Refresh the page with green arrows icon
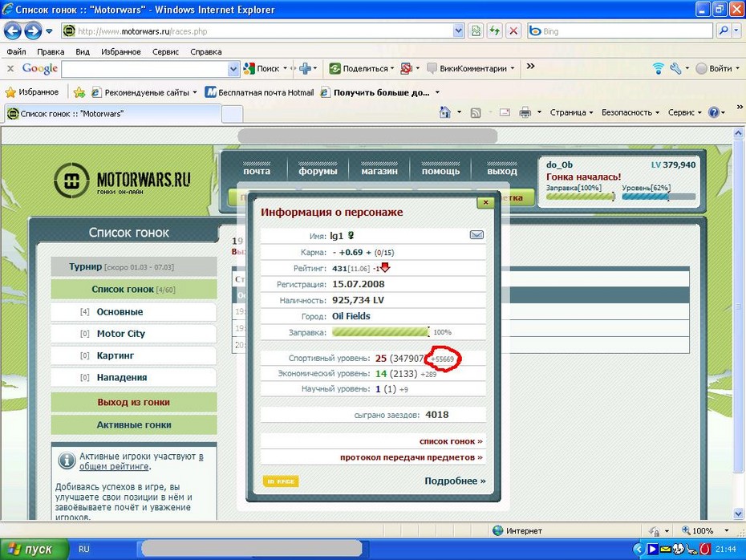The image size is (746, 560). click(495, 31)
